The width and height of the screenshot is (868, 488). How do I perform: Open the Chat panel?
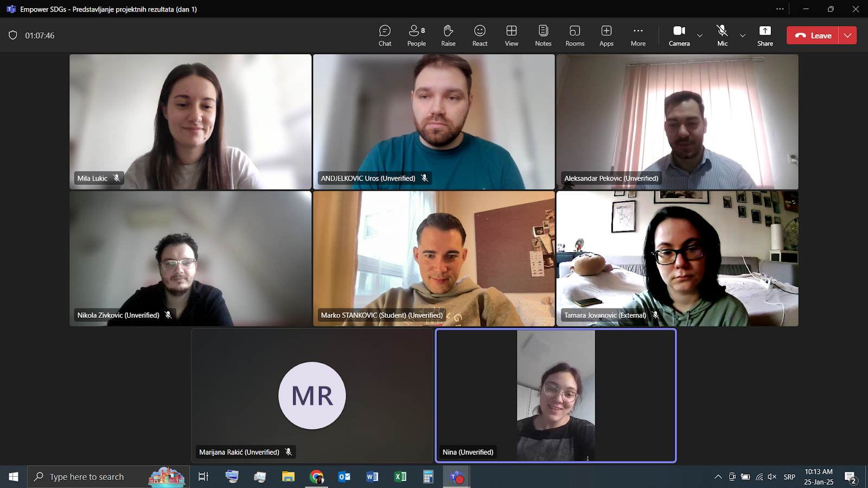click(x=385, y=35)
